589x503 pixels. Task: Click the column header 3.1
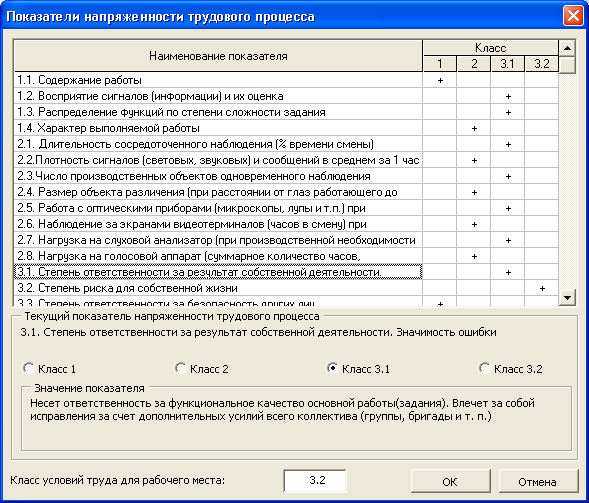coord(507,63)
